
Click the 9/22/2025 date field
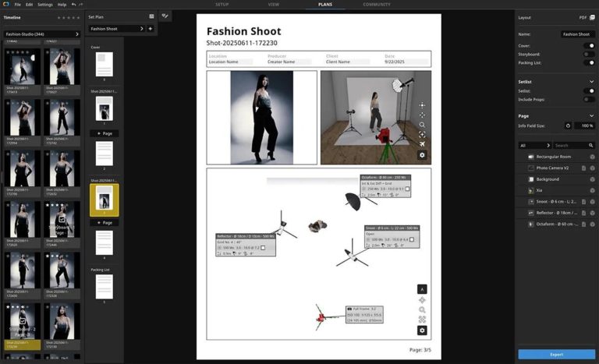[406, 62]
